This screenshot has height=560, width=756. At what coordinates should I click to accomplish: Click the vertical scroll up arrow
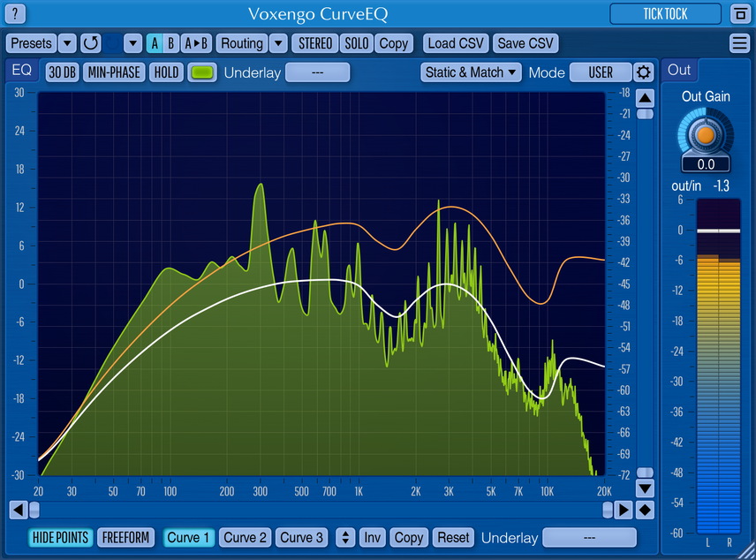646,98
